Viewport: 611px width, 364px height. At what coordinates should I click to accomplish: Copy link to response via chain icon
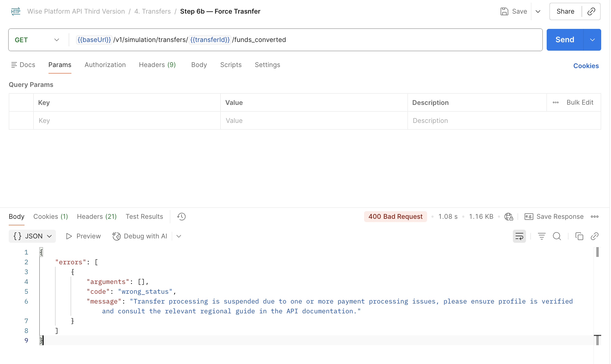pos(594,236)
